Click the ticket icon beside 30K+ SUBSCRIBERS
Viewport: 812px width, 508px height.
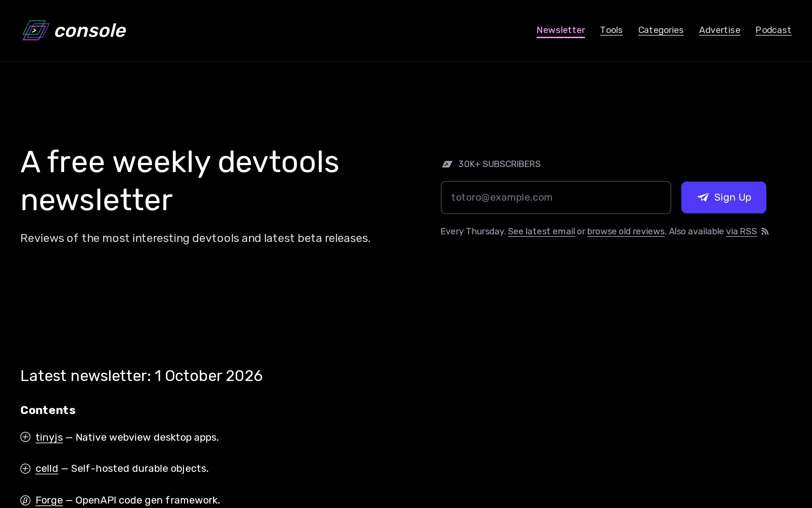[x=447, y=164]
